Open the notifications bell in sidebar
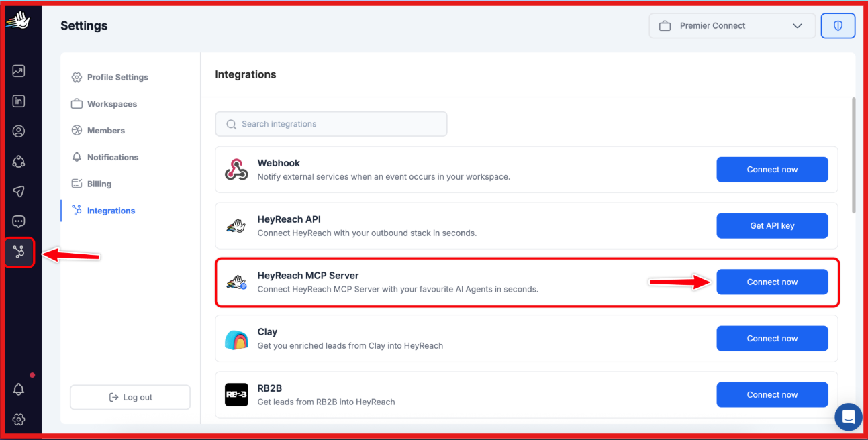The image size is (868, 440). pos(19,390)
